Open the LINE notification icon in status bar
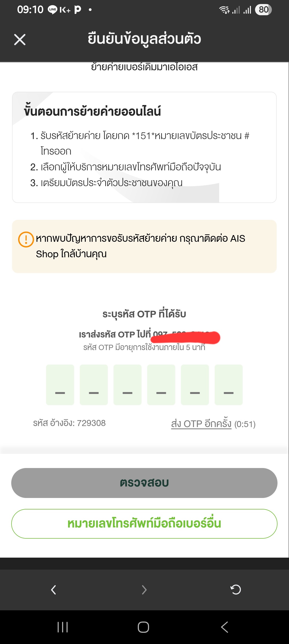289x644 pixels. [52, 10]
